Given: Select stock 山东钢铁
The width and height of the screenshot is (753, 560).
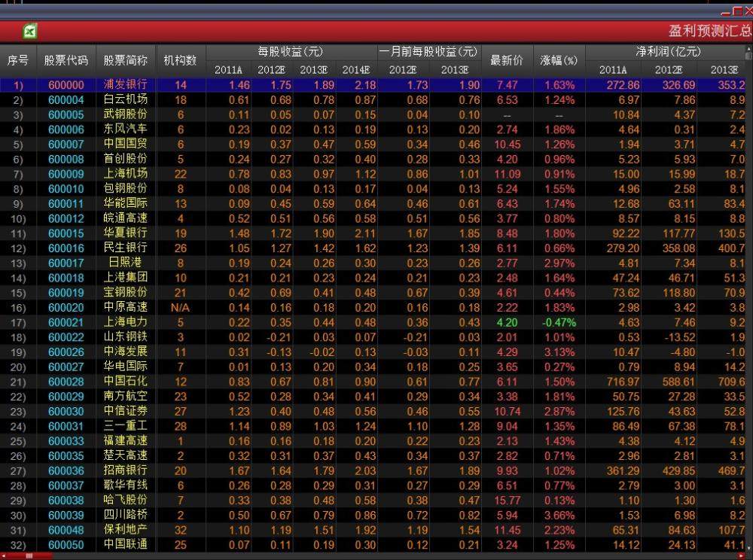Looking at the screenshot, I should 125,337.
